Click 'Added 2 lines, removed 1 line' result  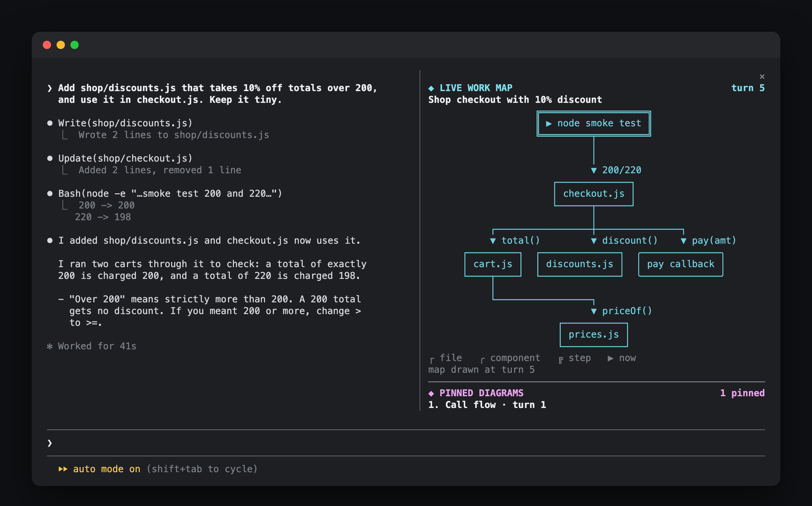[160, 170]
